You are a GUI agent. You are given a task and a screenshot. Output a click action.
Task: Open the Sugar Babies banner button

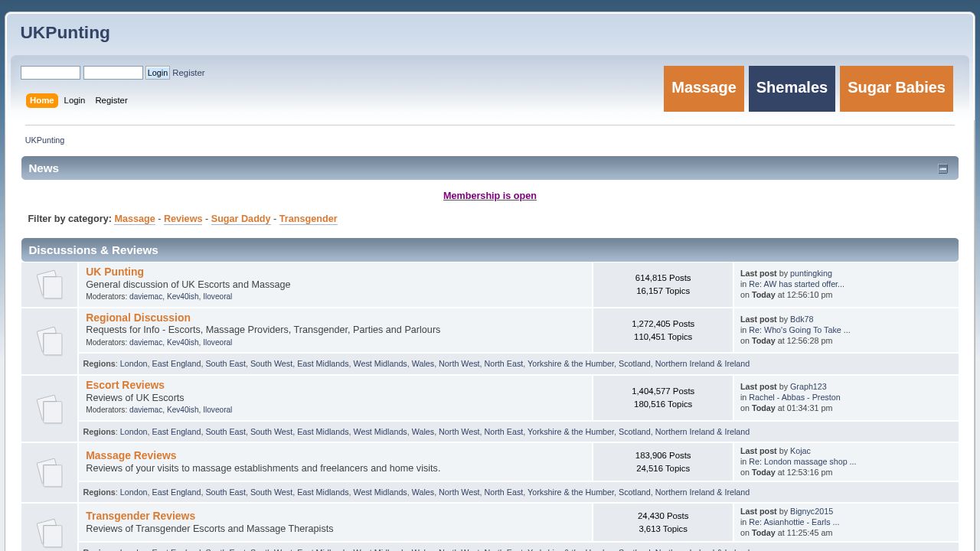point(897,88)
